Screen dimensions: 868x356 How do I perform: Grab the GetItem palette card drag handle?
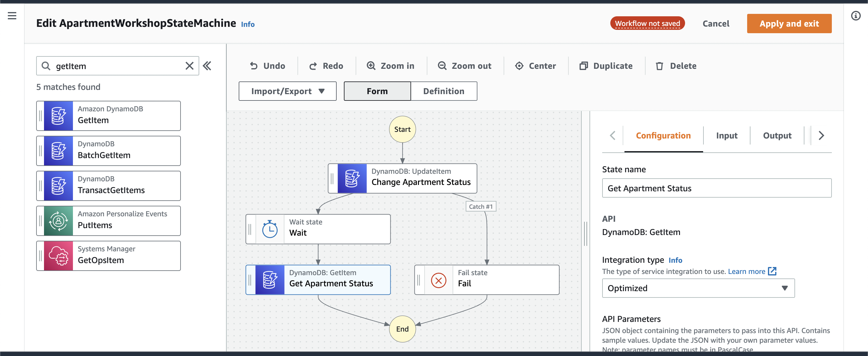point(40,116)
